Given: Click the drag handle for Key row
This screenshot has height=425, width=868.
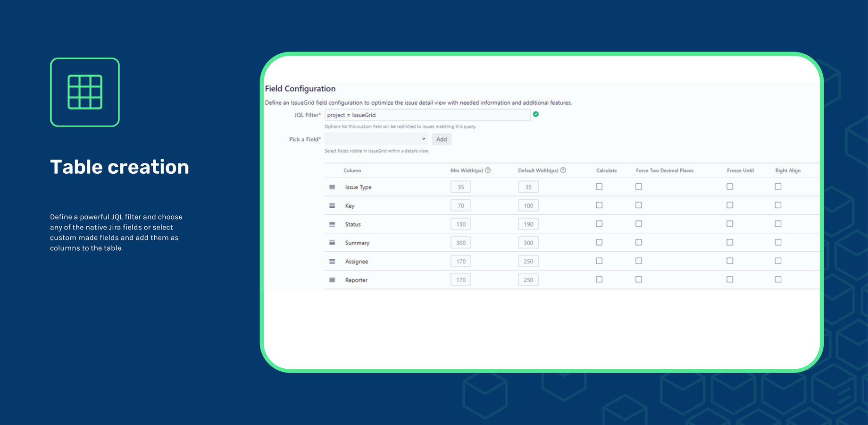Looking at the screenshot, I should (x=332, y=206).
